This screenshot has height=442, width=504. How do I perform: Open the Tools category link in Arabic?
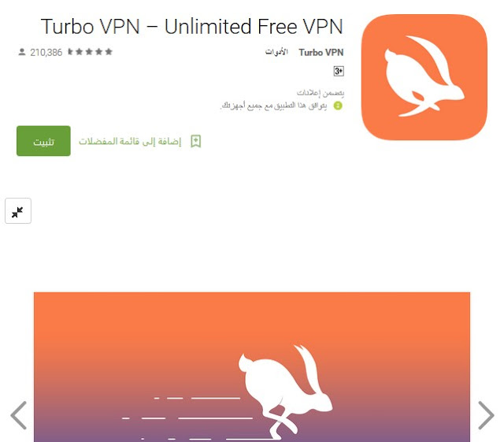(276, 52)
